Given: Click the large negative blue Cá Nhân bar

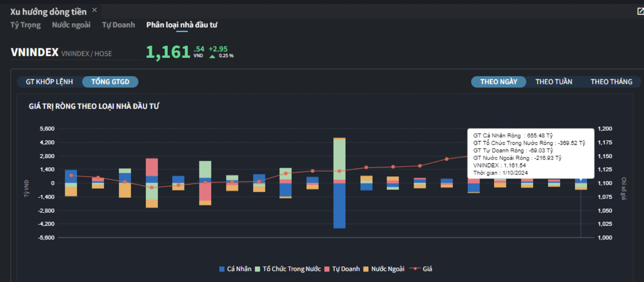Looking at the screenshot, I should point(340,205).
